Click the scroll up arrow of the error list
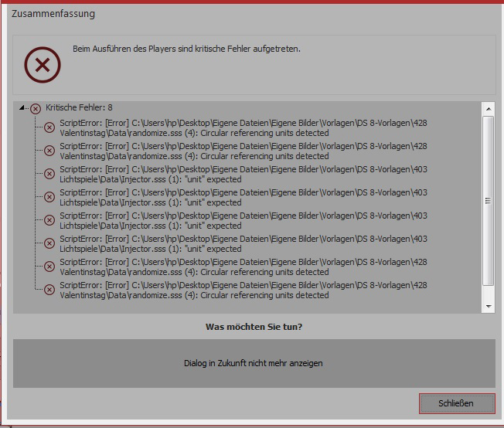Image resolution: width=504 pixels, height=428 pixels. click(488, 108)
